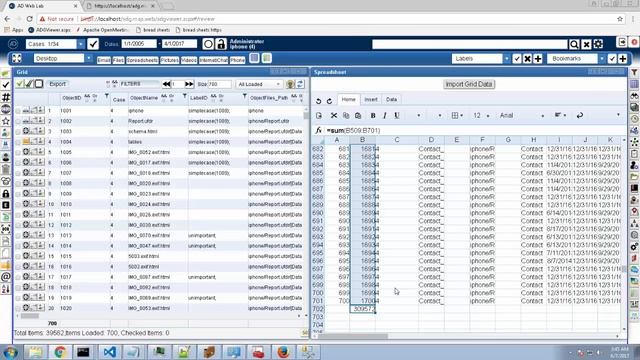Screen dimensions: 640x360
Task: Go to the previous grid page arrows
Action: (166, 84)
